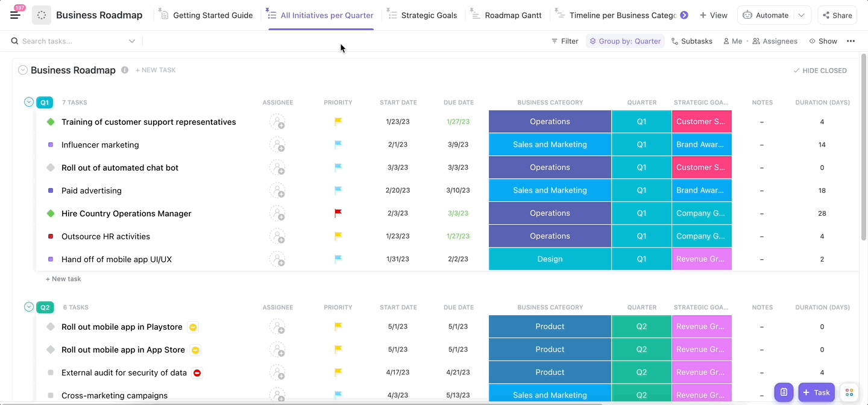Click Design category cell for Hand off task
The image size is (868, 405).
click(550, 259)
